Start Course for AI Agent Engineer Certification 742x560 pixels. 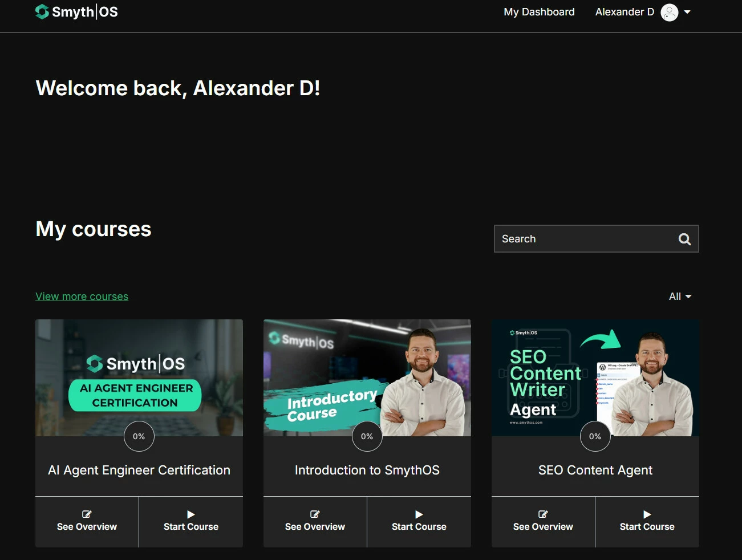[191, 522]
